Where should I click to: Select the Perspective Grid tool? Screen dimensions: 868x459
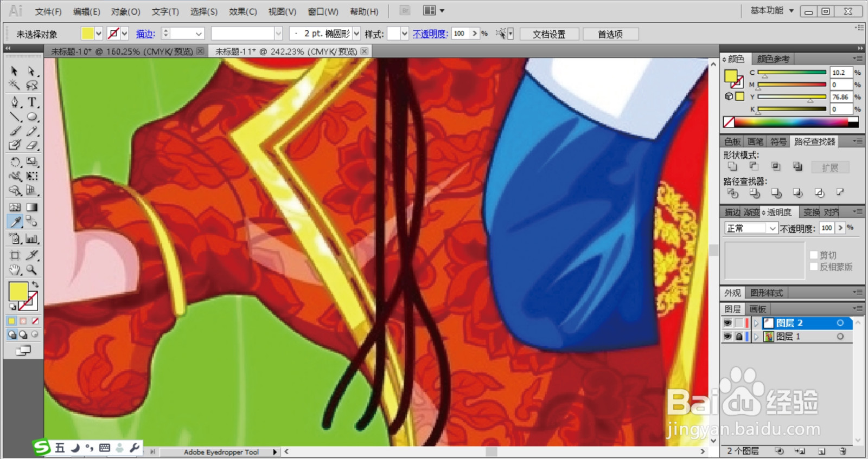32,191
